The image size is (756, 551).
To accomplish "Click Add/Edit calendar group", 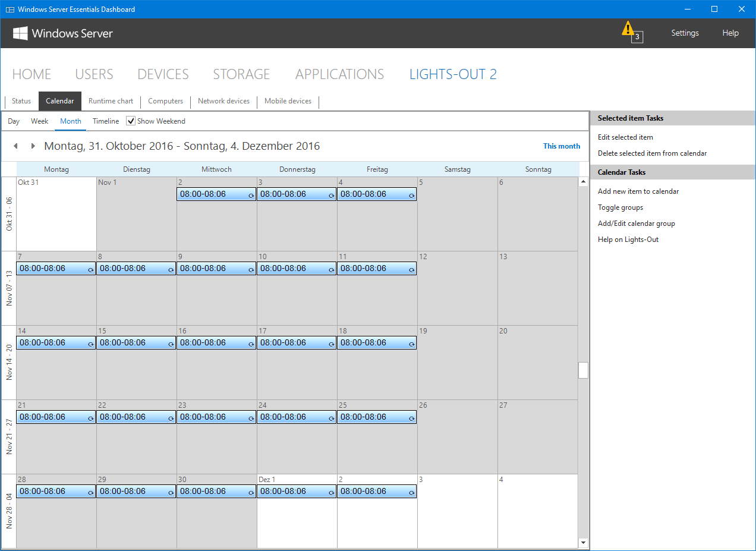I will click(637, 223).
